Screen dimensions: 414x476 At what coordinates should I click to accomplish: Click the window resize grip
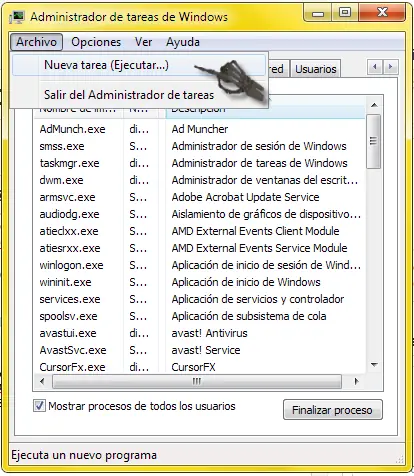pyautogui.click(x=399, y=459)
